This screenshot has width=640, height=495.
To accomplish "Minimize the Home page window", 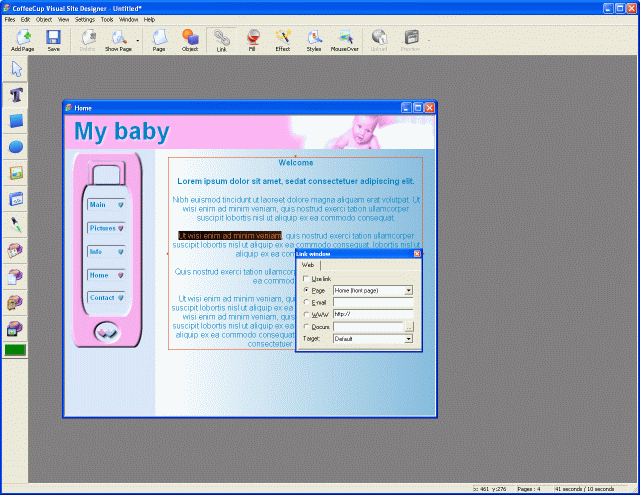I will pos(406,108).
